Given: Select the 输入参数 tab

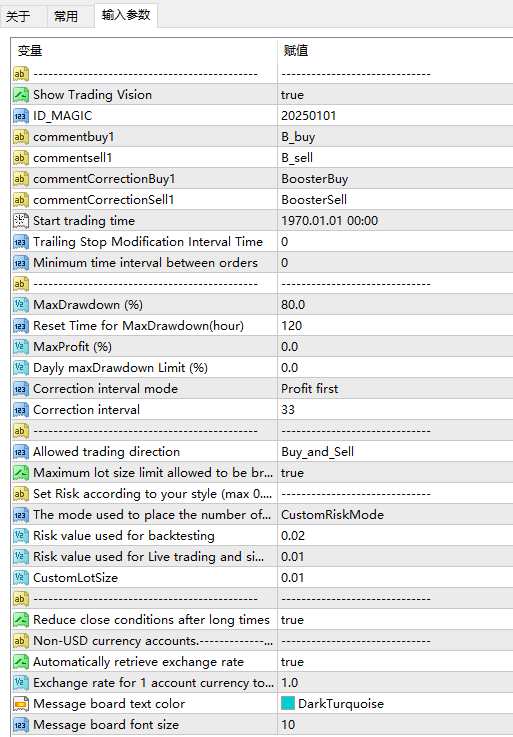Looking at the screenshot, I should (x=126, y=15).
